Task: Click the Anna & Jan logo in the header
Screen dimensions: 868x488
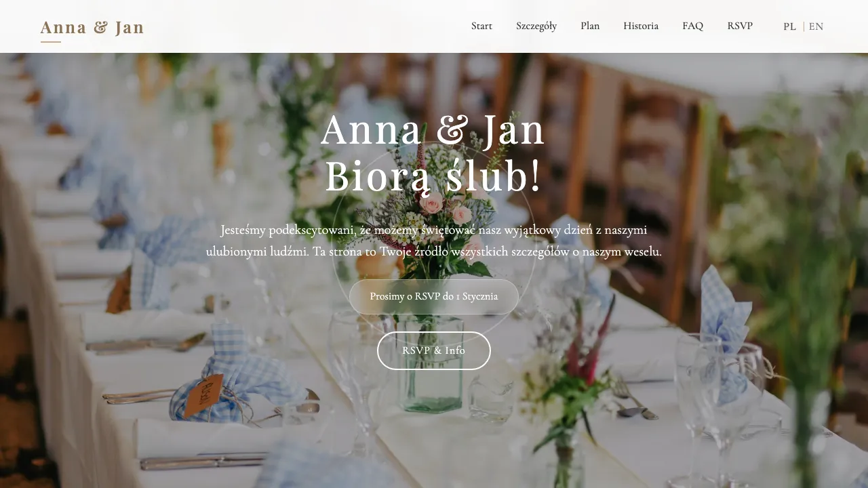Action: (x=92, y=28)
